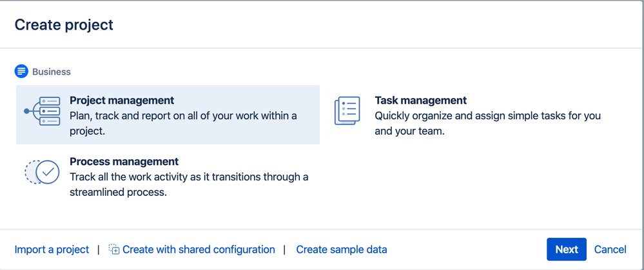Cancel the Create project dialog
This screenshot has width=644, height=270.
click(x=610, y=249)
